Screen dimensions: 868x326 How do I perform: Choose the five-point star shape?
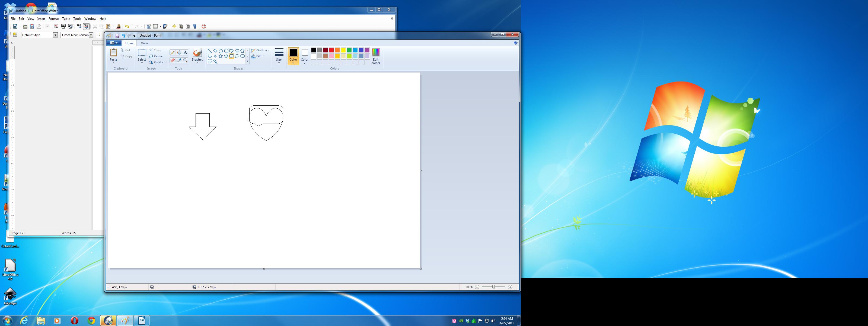tap(221, 56)
